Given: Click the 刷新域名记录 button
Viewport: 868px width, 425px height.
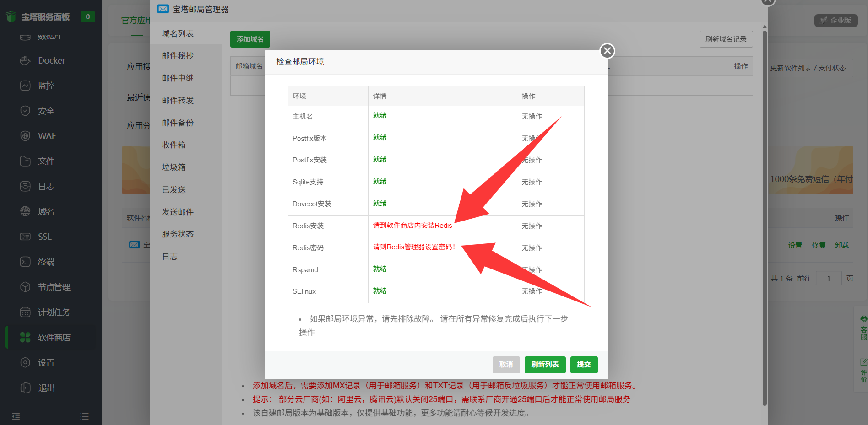Looking at the screenshot, I should pyautogui.click(x=726, y=39).
